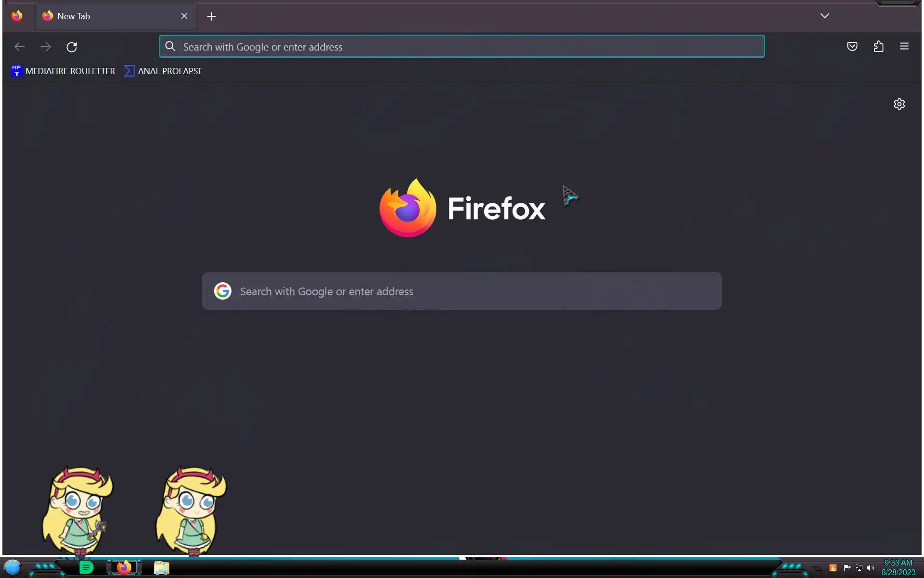
Task: Open the new tab personalize gear
Action: click(899, 104)
